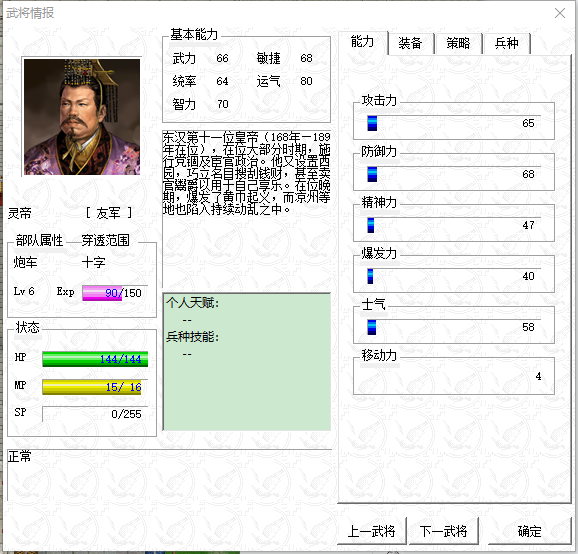Click the yellow MP bar
Viewport: 578px width, 554px height.
click(x=92, y=387)
